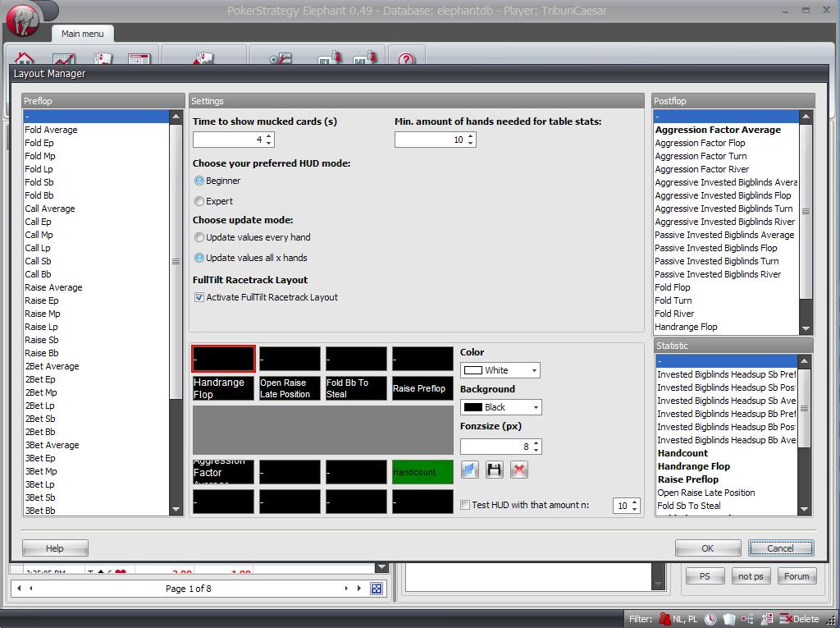This screenshot has height=628, width=840.
Task: Switch to the Main menu tab
Action: [83, 34]
